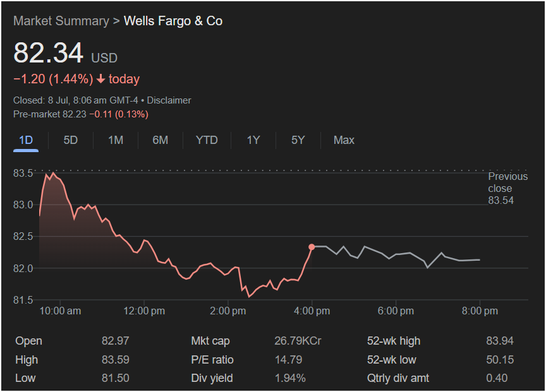This screenshot has width=546, height=392.
Task: Click the 10:00 am axis label
Action: coord(60,311)
